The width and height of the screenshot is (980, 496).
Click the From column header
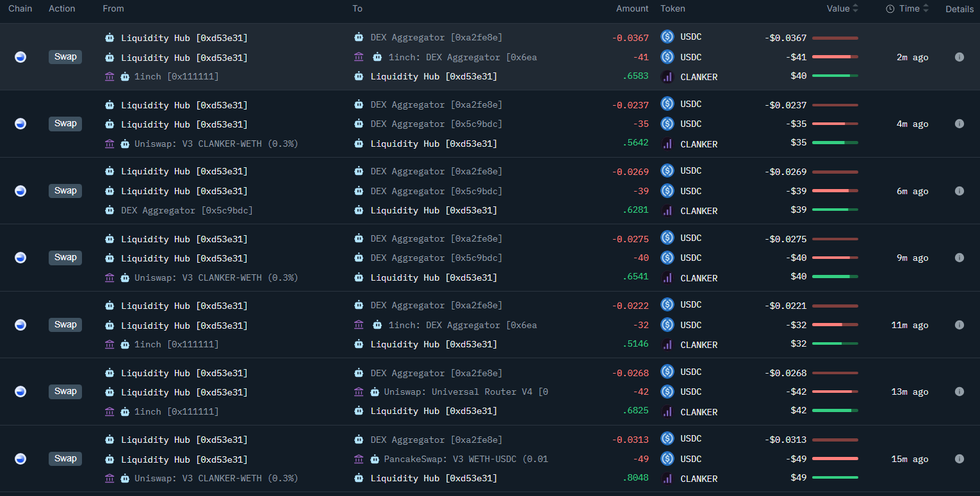tap(113, 8)
